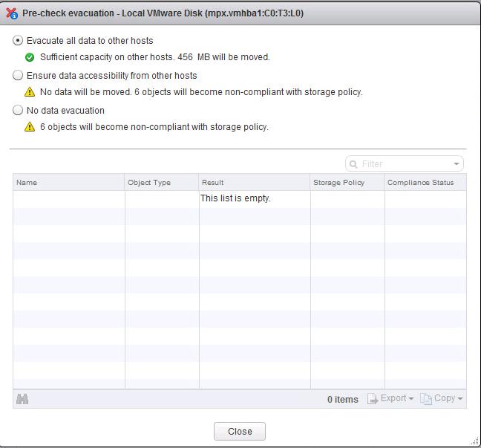This screenshot has width=481, height=448.
Task: Sort by Storage Policy column header
Action: [347, 182]
